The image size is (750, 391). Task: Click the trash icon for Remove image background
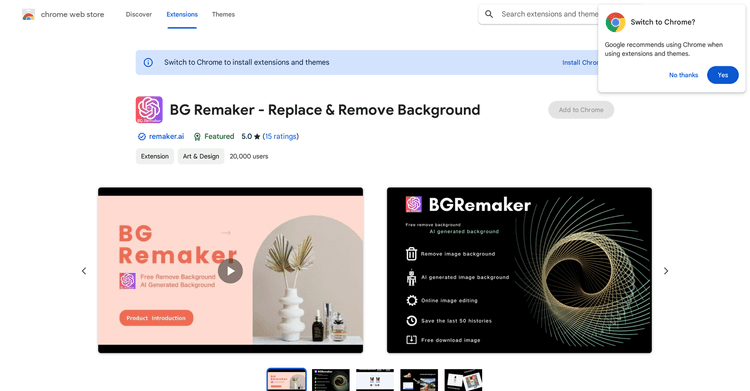click(411, 254)
